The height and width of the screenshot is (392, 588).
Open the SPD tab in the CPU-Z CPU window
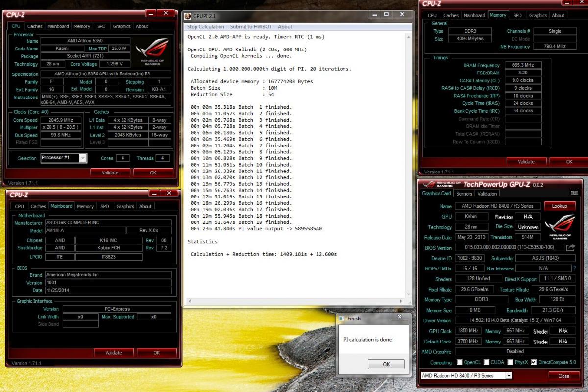coord(101,26)
